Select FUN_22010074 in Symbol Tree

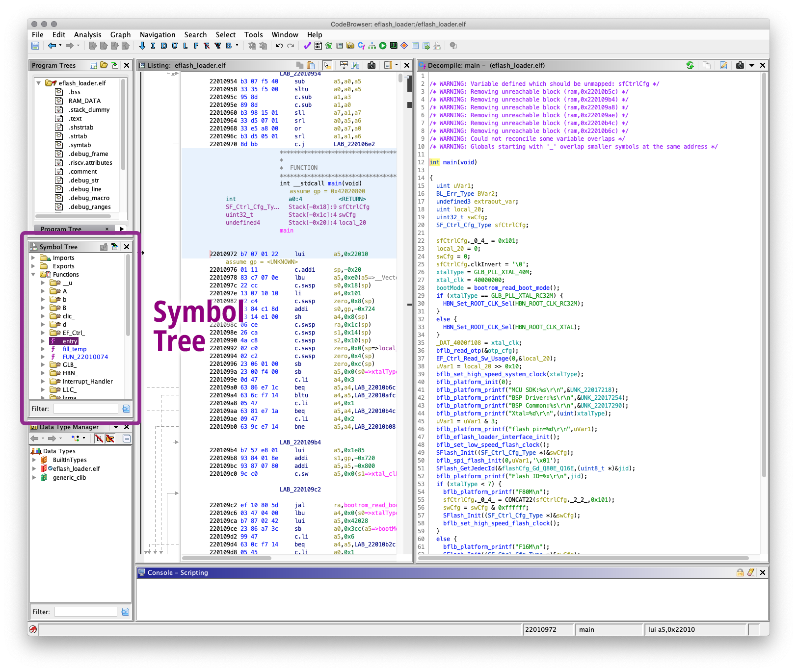[x=85, y=357]
